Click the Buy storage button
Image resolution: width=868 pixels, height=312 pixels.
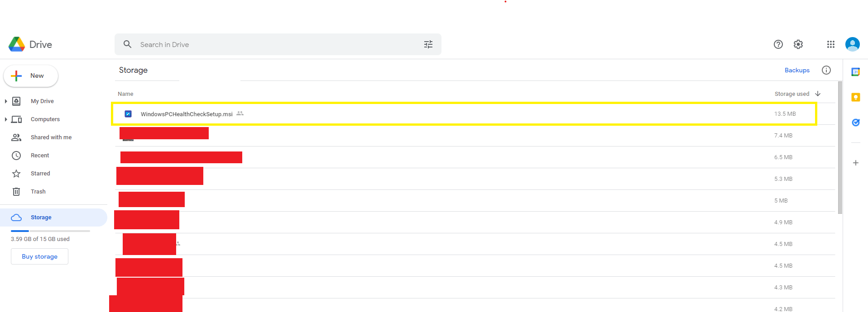coord(39,256)
